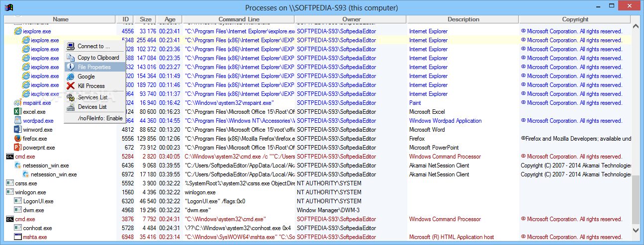
Task: Click the icon of netsession_win.exe ID 6436
Action: click(18, 165)
